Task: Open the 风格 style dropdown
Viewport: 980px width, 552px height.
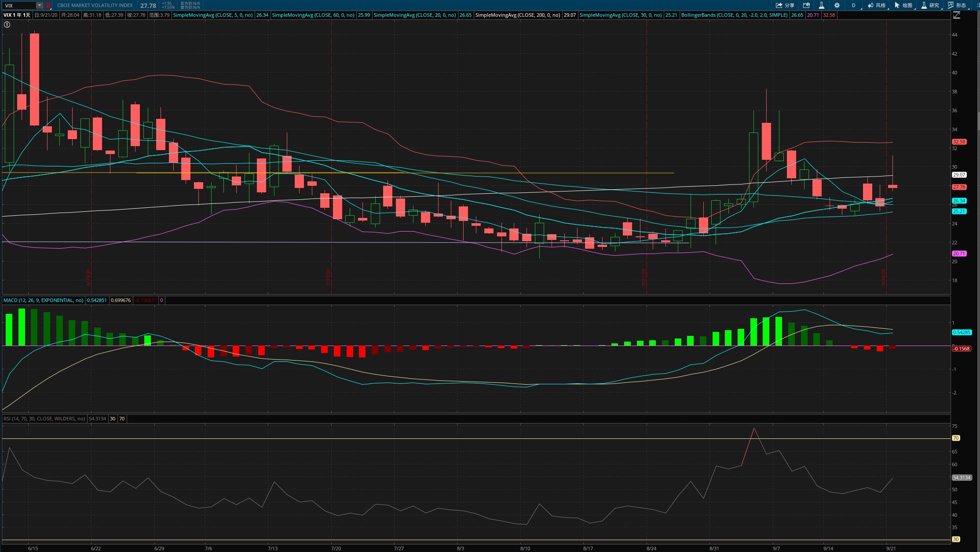Action: 877,5
